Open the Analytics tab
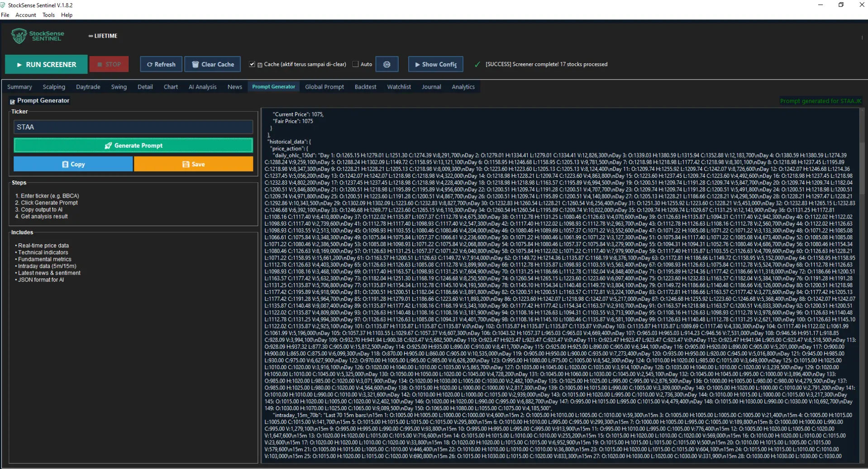868x469 pixels. [x=463, y=87]
